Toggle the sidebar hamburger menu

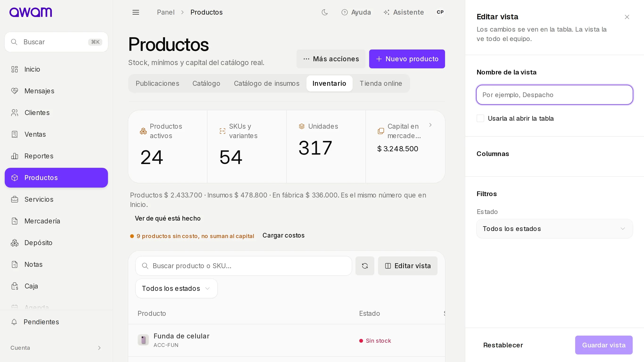(x=136, y=12)
